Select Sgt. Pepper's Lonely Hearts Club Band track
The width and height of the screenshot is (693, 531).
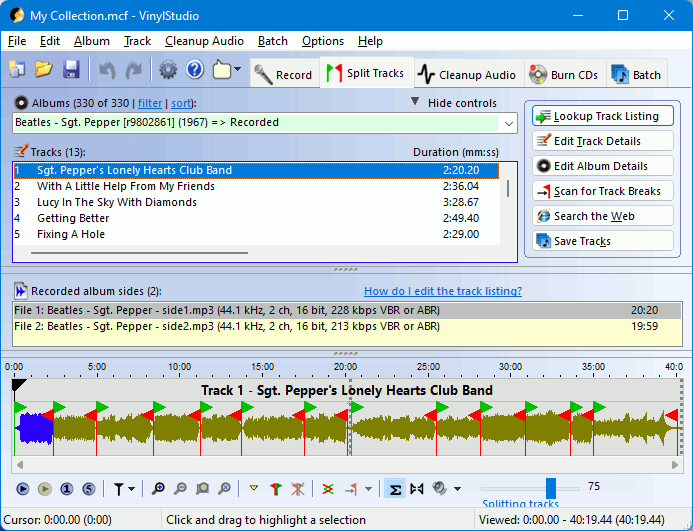click(x=256, y=170)
